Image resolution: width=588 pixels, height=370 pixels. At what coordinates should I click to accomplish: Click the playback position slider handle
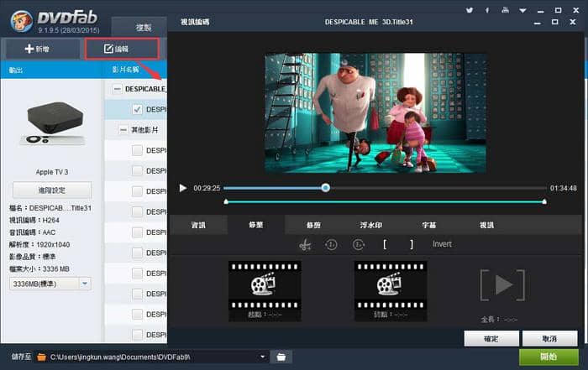(x=326, y=188)
